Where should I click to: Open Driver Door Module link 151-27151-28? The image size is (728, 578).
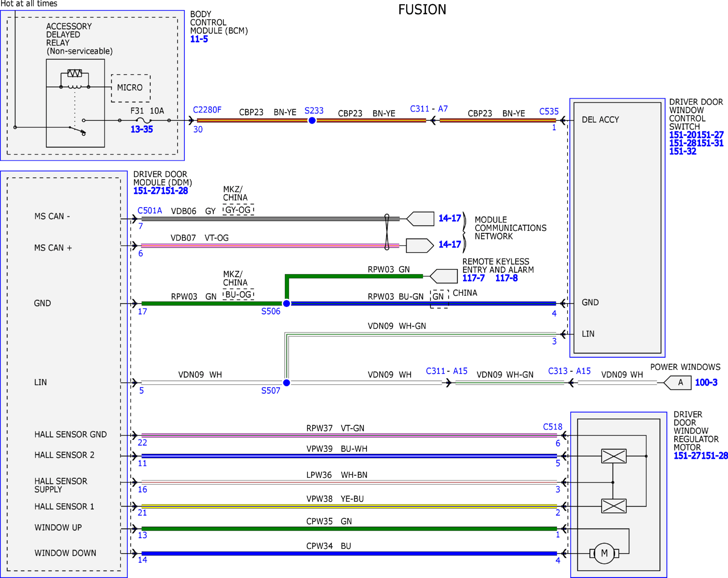[x=161, y=191]
